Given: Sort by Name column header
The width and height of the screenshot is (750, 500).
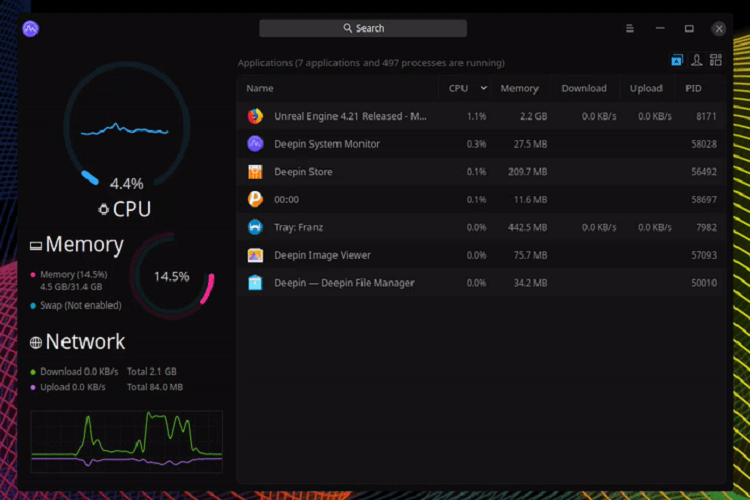Looking at the screenshot, I should [x=260, y=89].
